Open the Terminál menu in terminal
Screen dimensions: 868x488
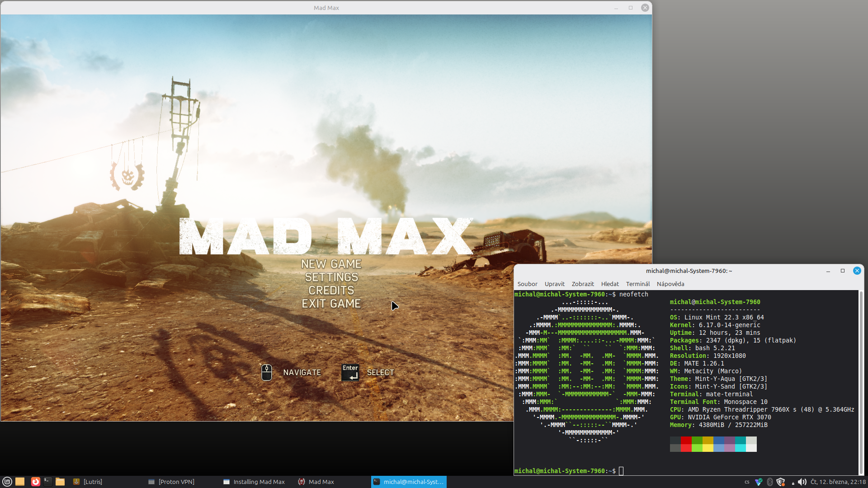[x=637, y=284]
